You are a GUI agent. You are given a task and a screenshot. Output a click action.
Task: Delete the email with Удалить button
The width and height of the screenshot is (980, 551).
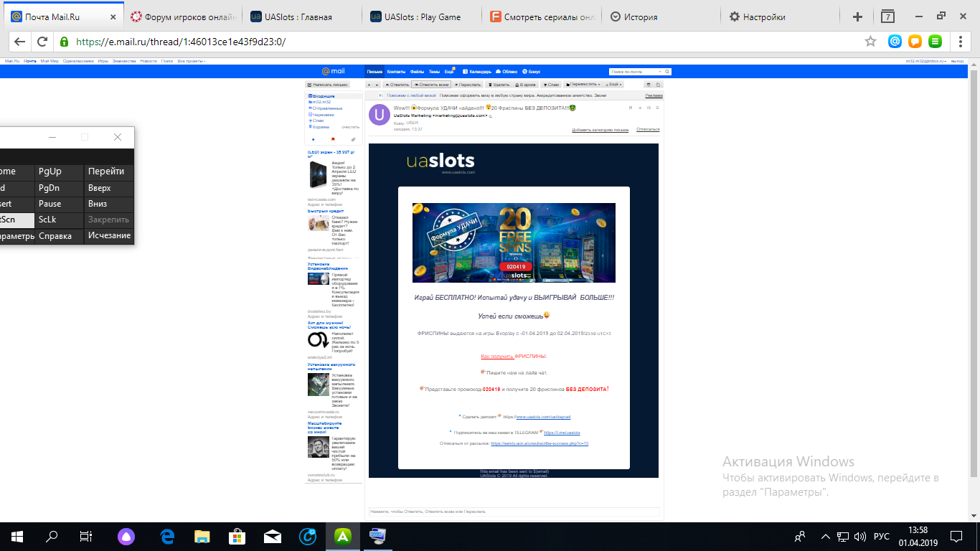499,85
